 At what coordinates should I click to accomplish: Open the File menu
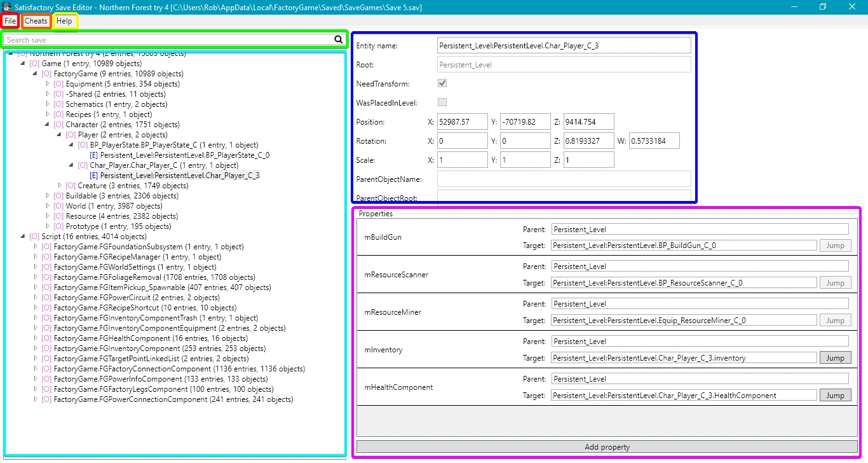tap(10, 21)
